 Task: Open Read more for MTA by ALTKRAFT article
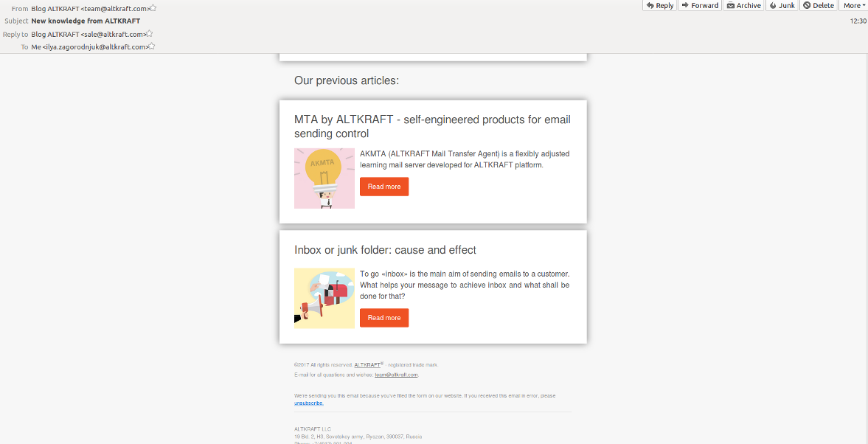click(x=384, y=187)
